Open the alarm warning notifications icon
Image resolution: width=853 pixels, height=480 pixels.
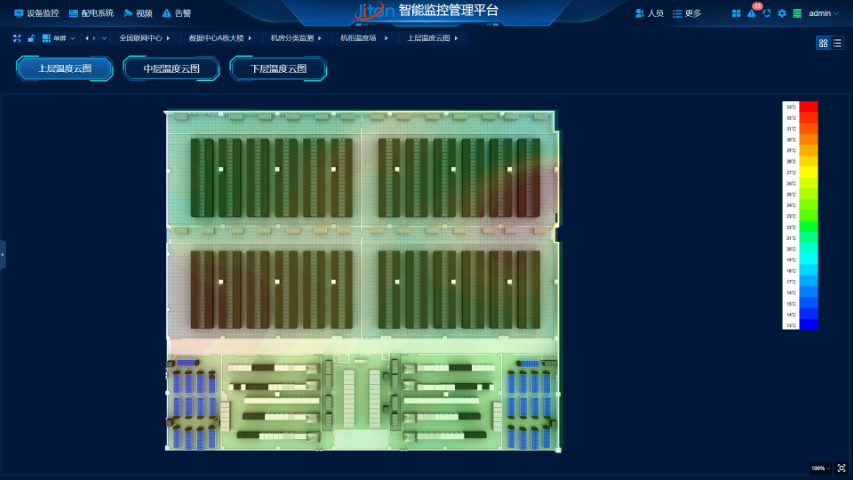[x=752, y=13]
